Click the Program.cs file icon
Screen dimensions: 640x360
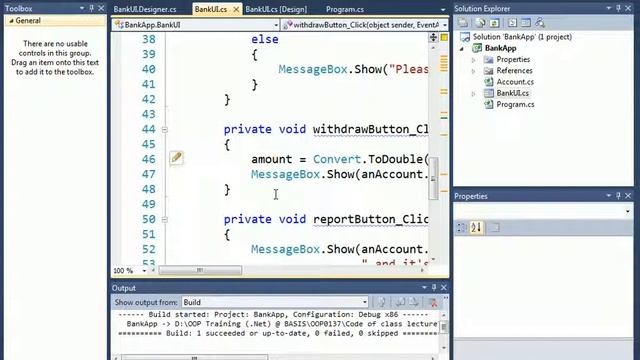[x=489, y=104]
